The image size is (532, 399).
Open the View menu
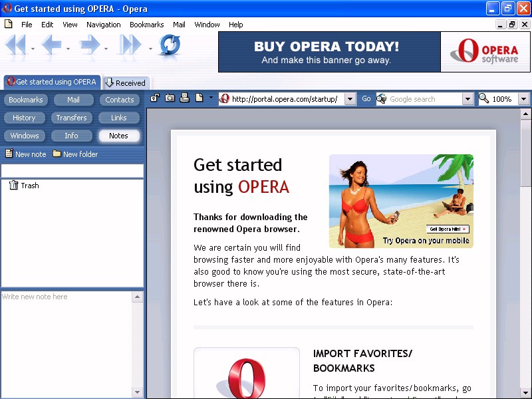[70, 25]
